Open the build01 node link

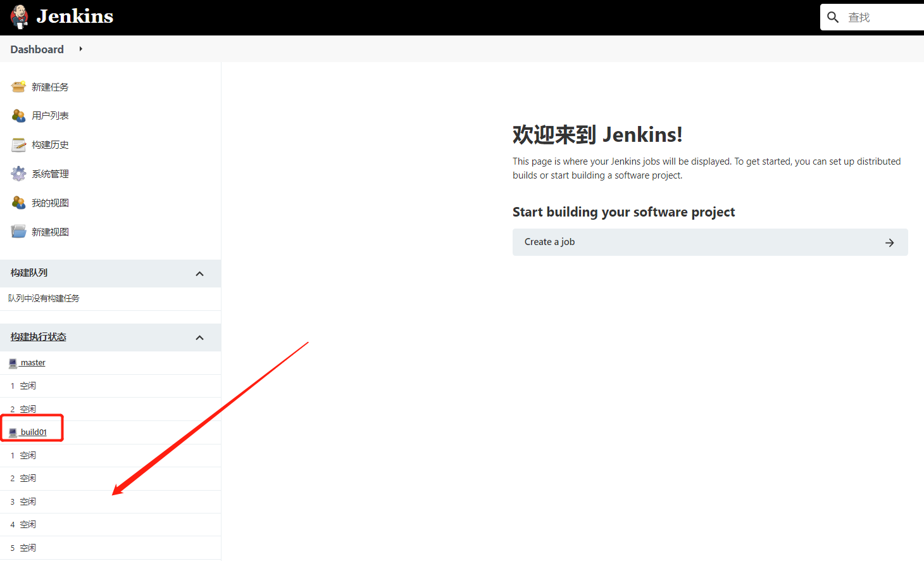tap(34, 432)
